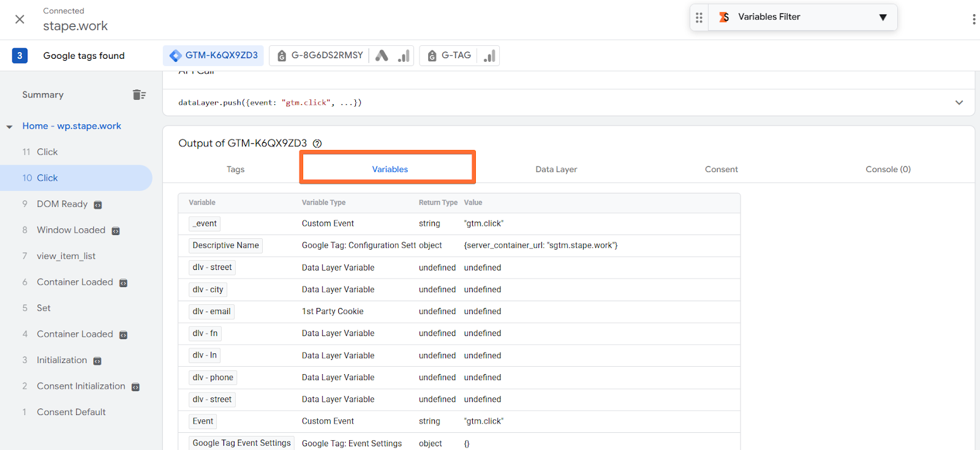Click the 1st Party Cookie type cell
The image size is (980, 450).
tap(333, 312)
